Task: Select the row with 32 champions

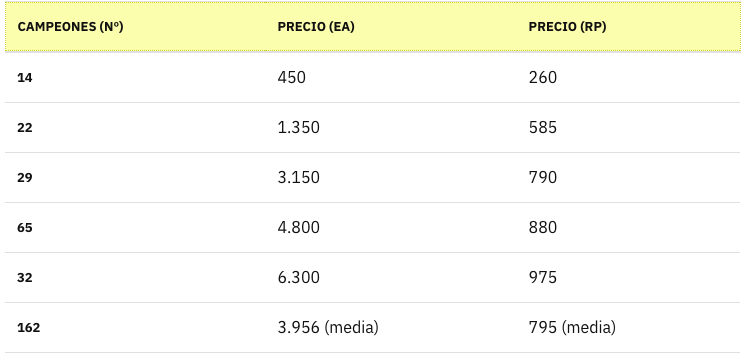Action: point(373,278)
